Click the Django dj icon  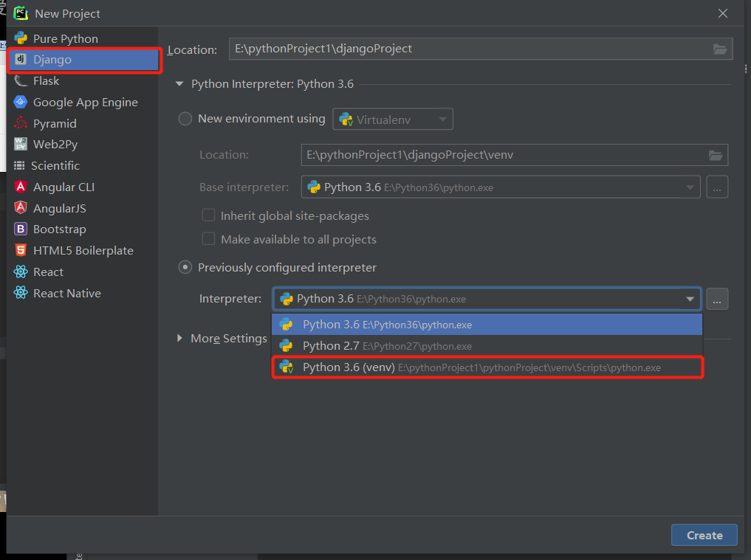point(21,59)
